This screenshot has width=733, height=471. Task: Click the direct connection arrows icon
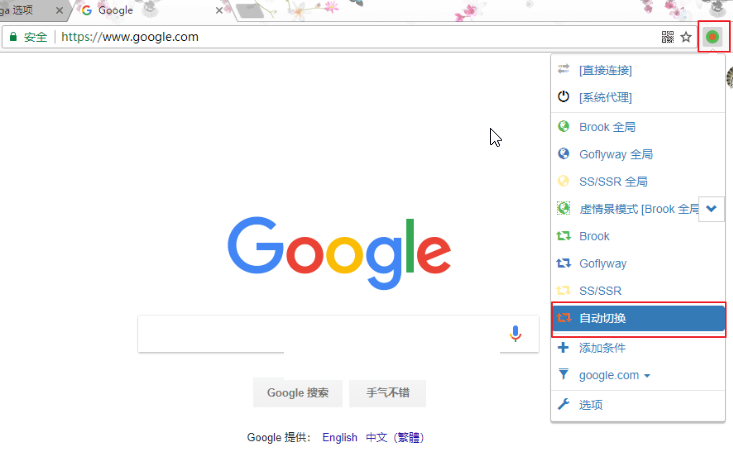[x=564, y=68]
